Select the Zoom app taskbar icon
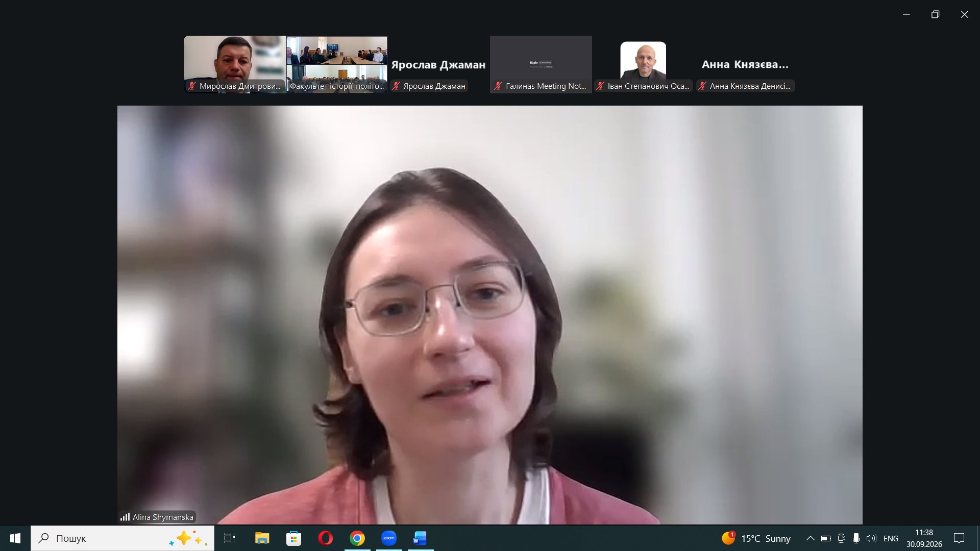980x551 pixels. [x=389, y=538]
